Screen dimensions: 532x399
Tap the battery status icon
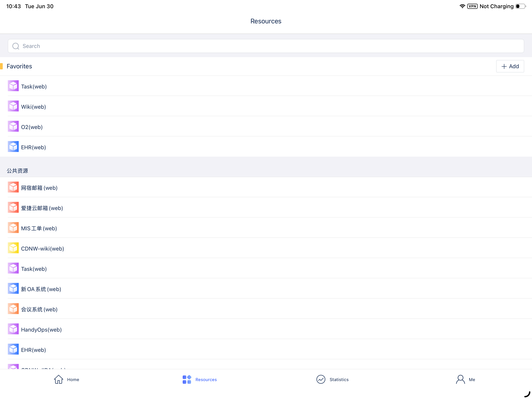coord(521,6)
